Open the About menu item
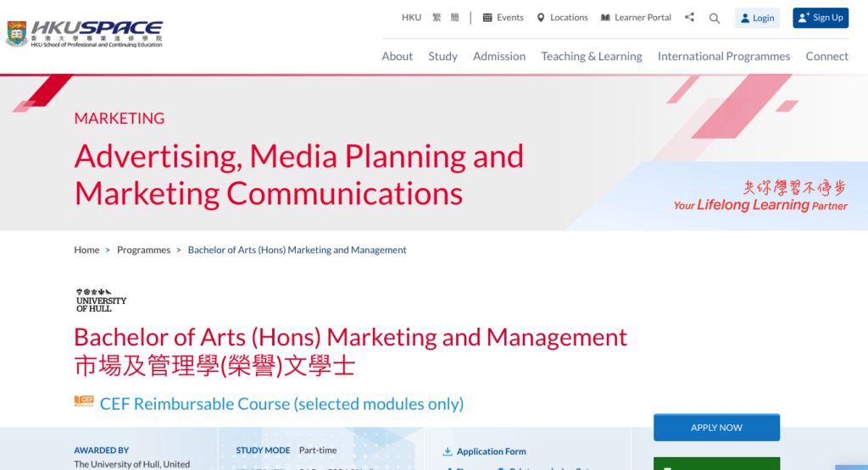Image resolution: width=868 pixels, height=470 pixels. point(397,56)
